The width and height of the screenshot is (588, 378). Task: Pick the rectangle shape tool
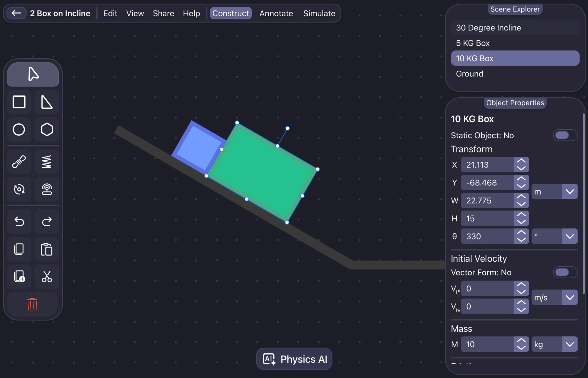pos(19,102)
